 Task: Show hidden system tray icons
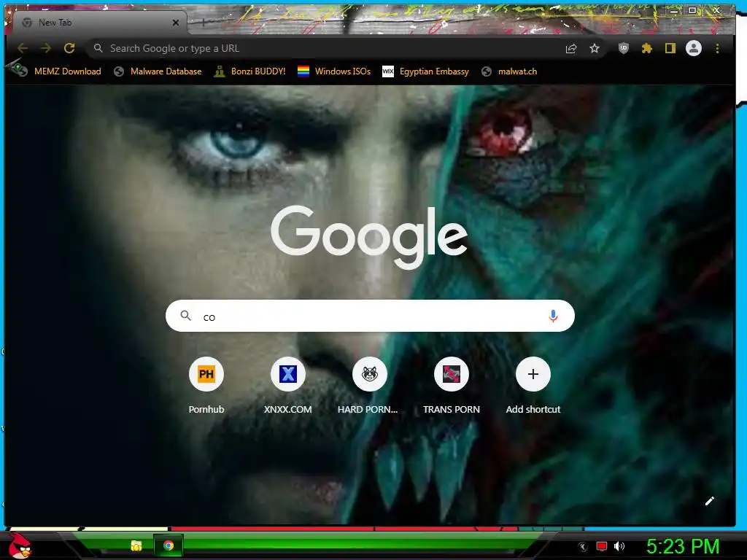pos(583,546)
